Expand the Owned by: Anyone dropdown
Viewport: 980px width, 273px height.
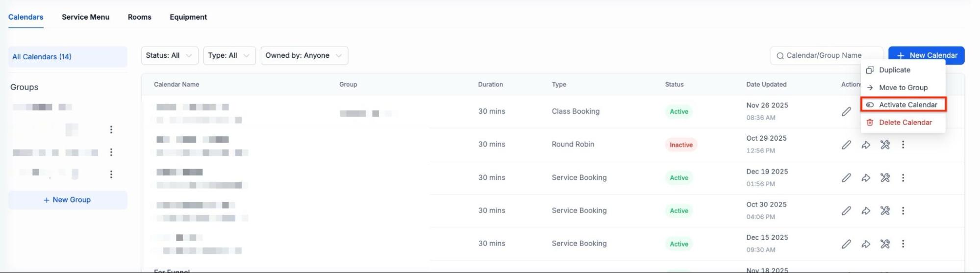point(304,55)
